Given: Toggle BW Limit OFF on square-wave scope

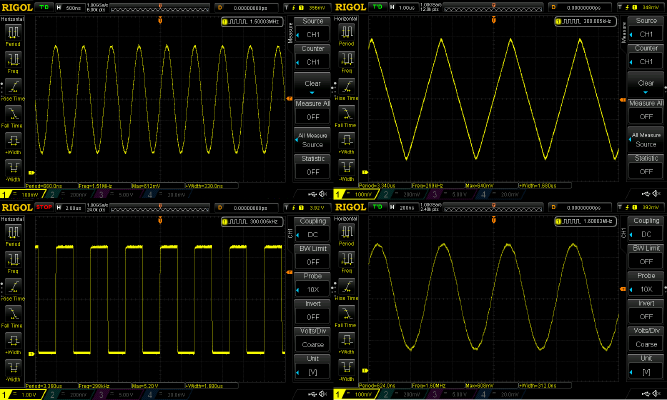Looking at the screenshot, I should click(x=313, y=257).
